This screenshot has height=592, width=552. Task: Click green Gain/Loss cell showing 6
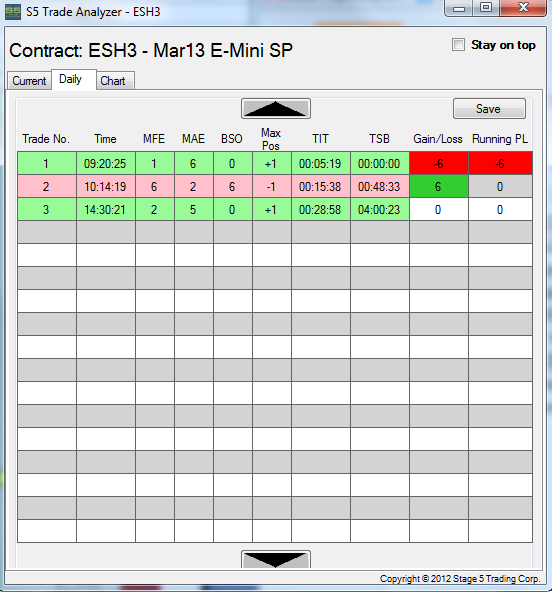[439, 187]
